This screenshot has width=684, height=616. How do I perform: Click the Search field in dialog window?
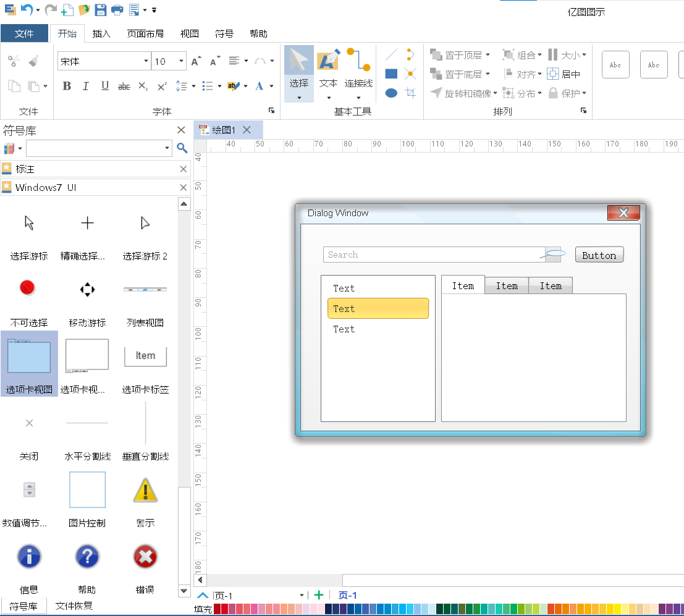[x=433, y=255]
